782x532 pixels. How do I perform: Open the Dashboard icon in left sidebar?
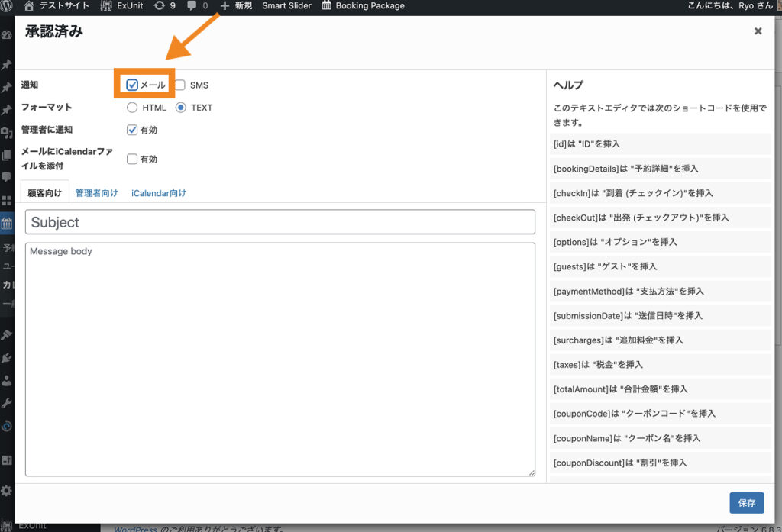[7, 35]
